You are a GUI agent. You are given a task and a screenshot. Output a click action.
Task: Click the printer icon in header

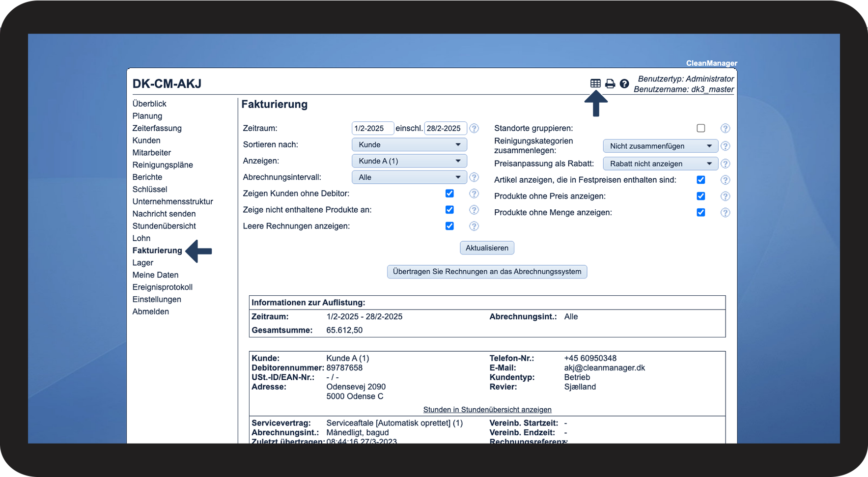pyautogui.click(x=610, y=84)
